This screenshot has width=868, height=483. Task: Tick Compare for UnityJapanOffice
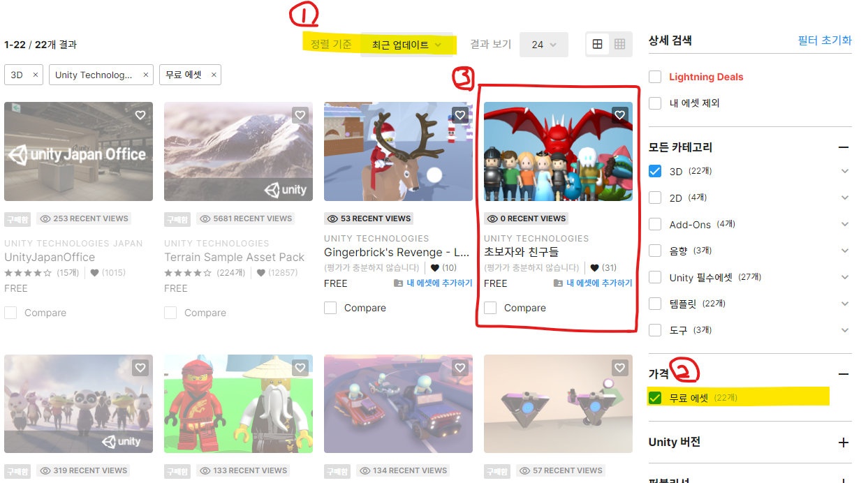point(10,313)
